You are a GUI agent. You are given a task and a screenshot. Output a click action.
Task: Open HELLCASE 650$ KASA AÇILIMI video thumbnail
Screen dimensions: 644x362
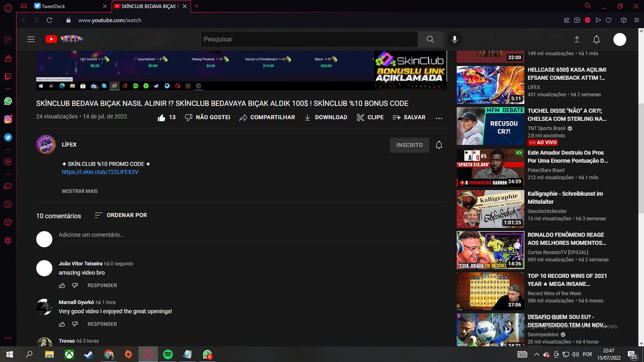[490, 85]
